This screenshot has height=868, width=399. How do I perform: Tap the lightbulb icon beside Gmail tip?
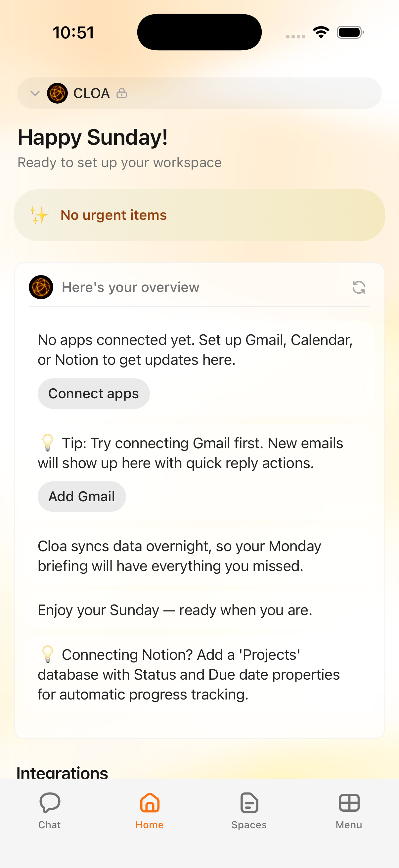pyautogui.click(x=47, y=443)
